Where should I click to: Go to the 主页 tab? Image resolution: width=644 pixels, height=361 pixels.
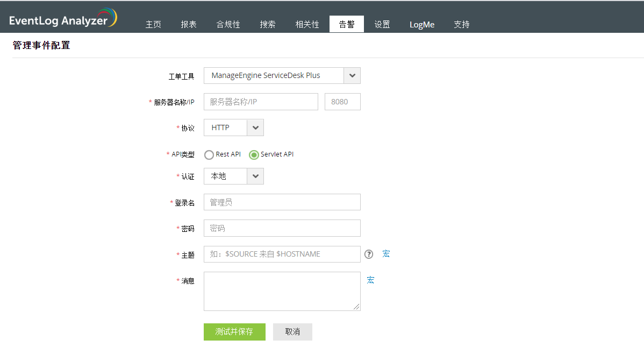(153, 25)
